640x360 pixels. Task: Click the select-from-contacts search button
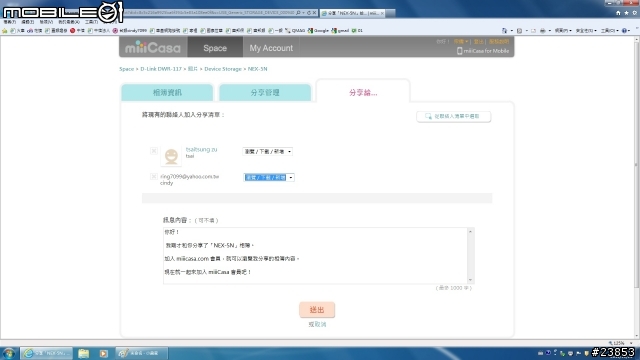[453, 116]
